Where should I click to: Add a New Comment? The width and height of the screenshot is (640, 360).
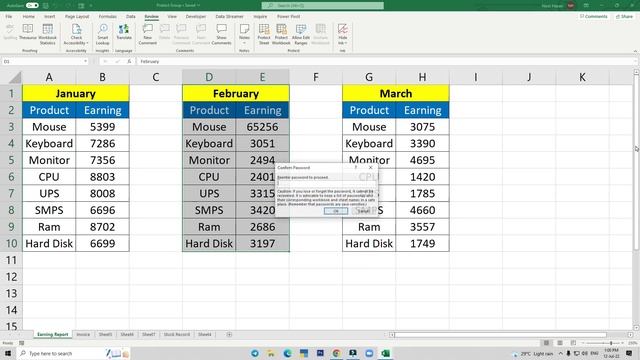click(x=147, y=33)
